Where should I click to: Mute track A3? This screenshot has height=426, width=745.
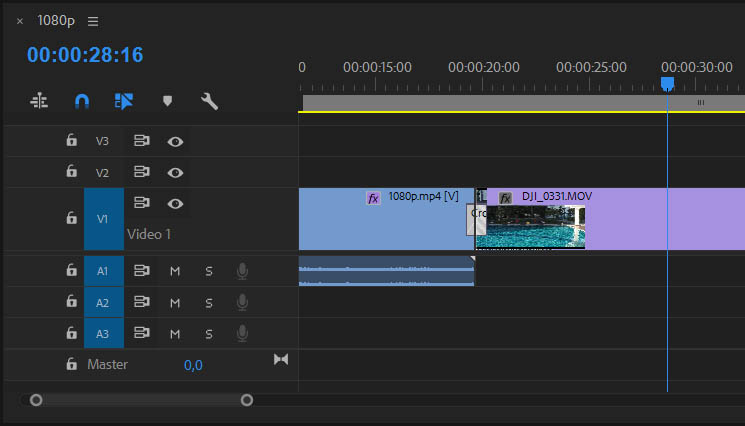[175, 334]
